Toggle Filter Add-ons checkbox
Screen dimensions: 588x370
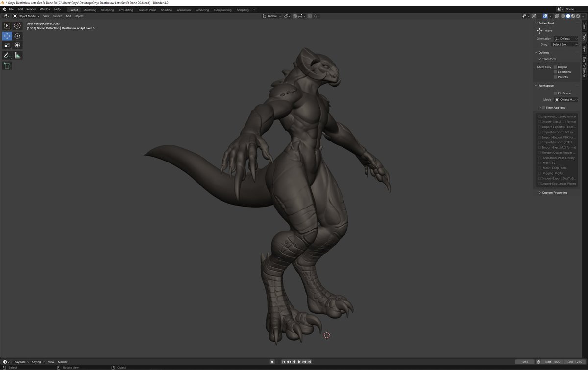click(x=543, y=108)
